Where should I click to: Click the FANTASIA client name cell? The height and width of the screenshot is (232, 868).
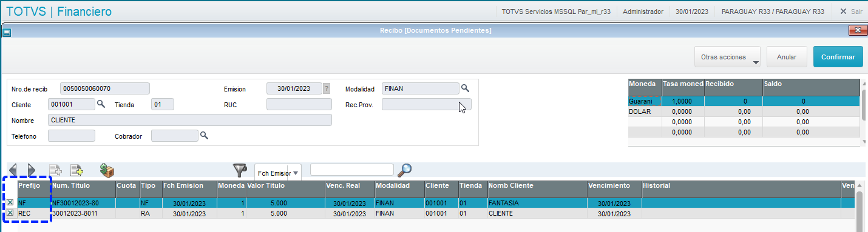[537, 204]
